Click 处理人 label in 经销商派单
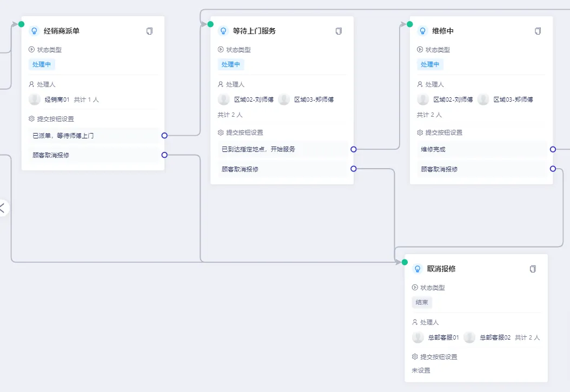This screenshot has width=570, height=392. (x=46, y=84)
